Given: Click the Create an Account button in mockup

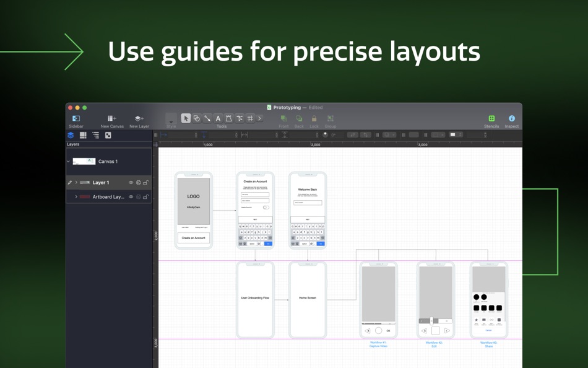Looking at the screenshot, I should (194, 238).
